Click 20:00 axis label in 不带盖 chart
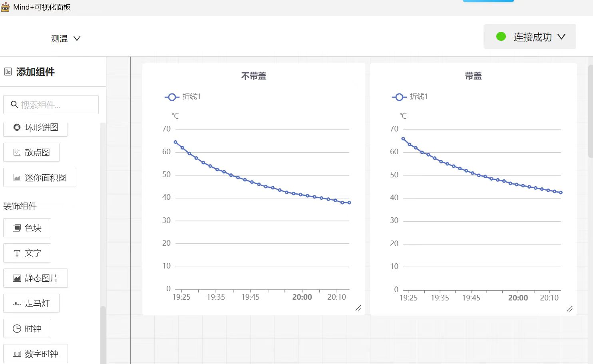 [302, 297]
